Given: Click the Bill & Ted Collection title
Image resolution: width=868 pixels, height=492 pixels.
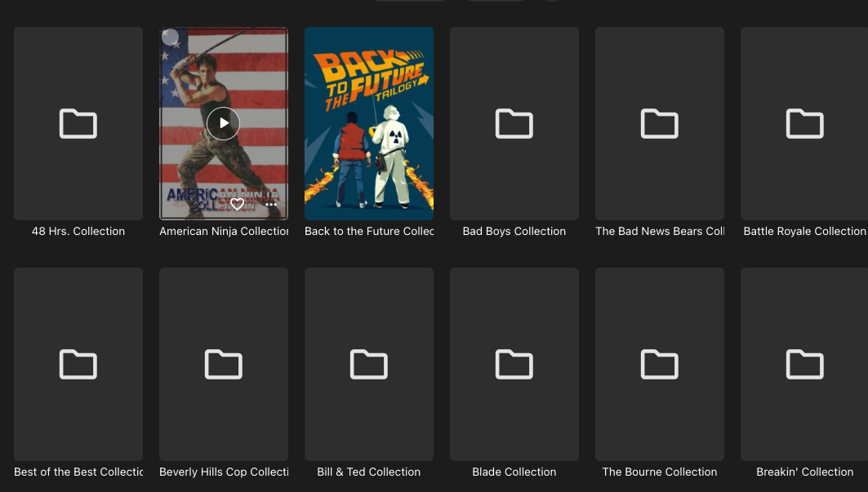Looking at the screenshot, I should point(369,472).
